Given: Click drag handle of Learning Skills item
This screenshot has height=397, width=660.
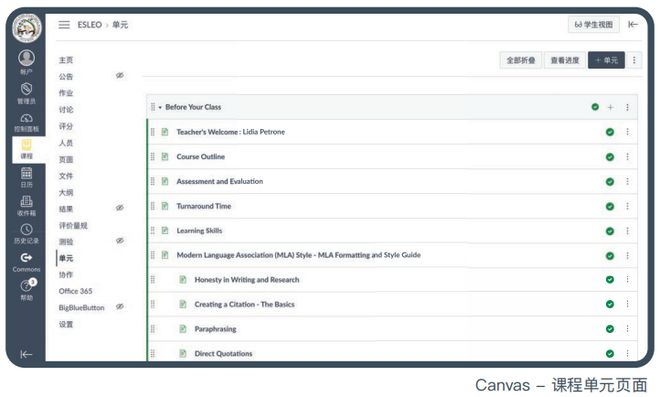Looking at the screenshot, I should click(152, 231).
